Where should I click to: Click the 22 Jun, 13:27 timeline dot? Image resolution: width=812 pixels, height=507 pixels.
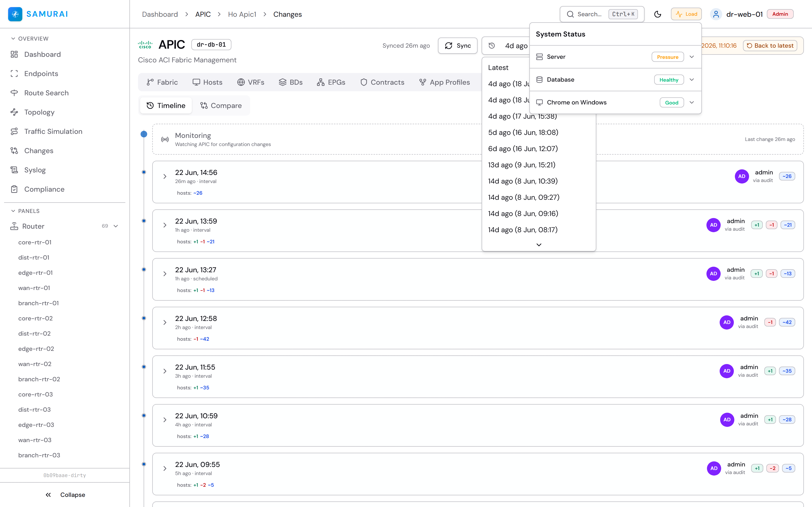(x=144, y=269)
